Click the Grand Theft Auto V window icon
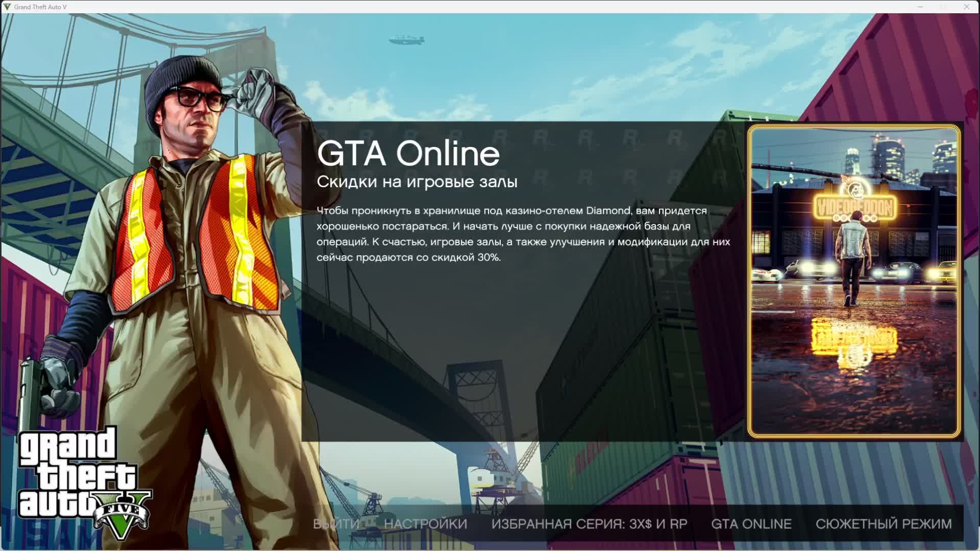 click(7, 7)
